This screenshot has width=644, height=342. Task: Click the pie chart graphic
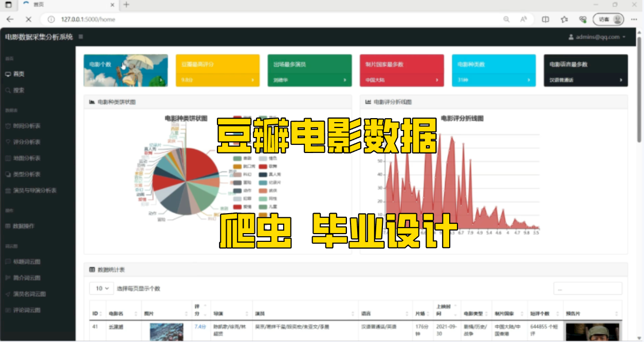[x=187, y=181]
